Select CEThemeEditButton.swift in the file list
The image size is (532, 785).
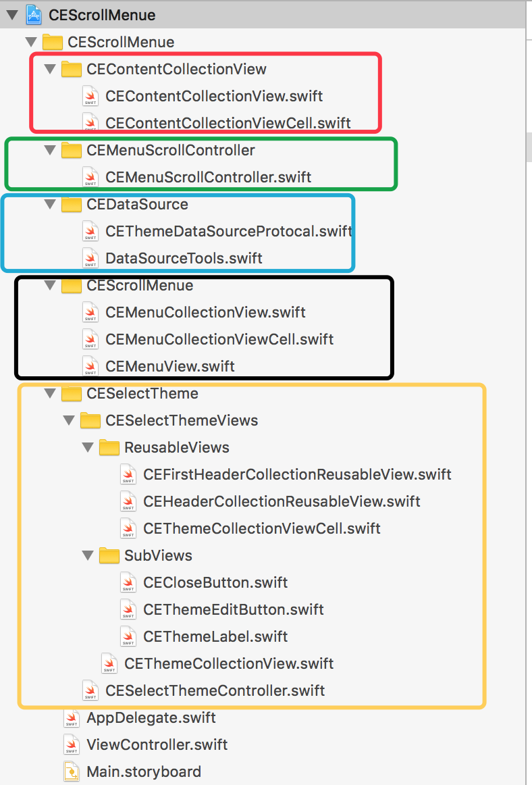pyautogui.click(x=234, y=610)
